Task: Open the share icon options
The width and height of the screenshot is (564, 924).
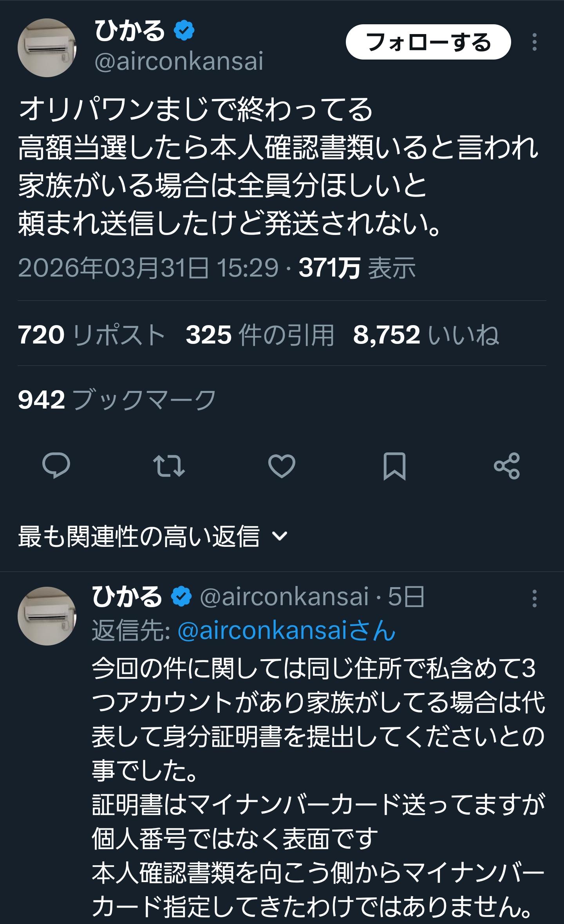Action: click(x=507, y=466)
